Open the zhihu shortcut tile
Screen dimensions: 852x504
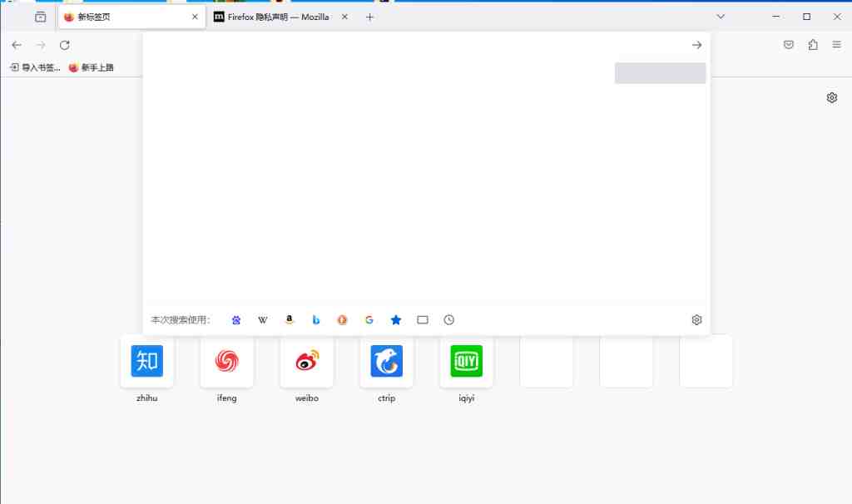[x=146, y=361]
